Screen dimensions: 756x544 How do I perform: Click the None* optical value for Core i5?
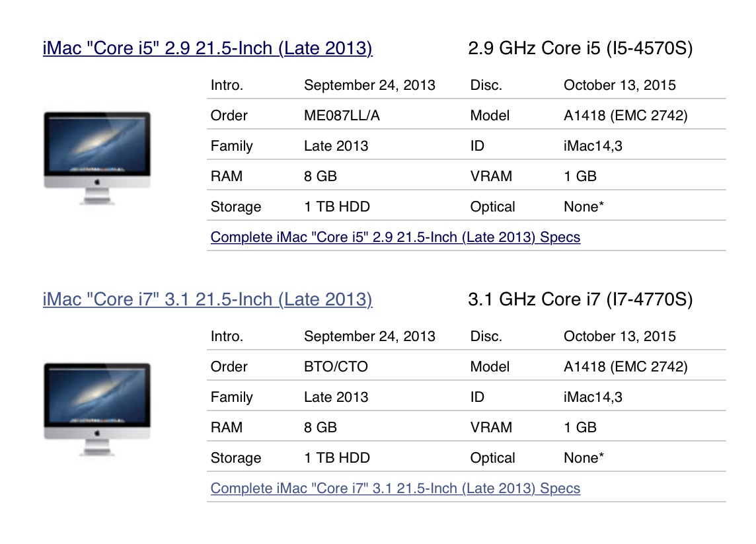584,207
